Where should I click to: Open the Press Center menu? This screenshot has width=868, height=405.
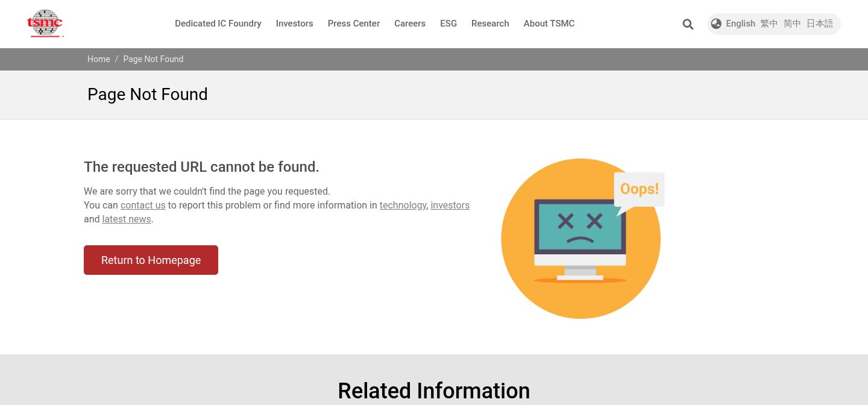354,24
